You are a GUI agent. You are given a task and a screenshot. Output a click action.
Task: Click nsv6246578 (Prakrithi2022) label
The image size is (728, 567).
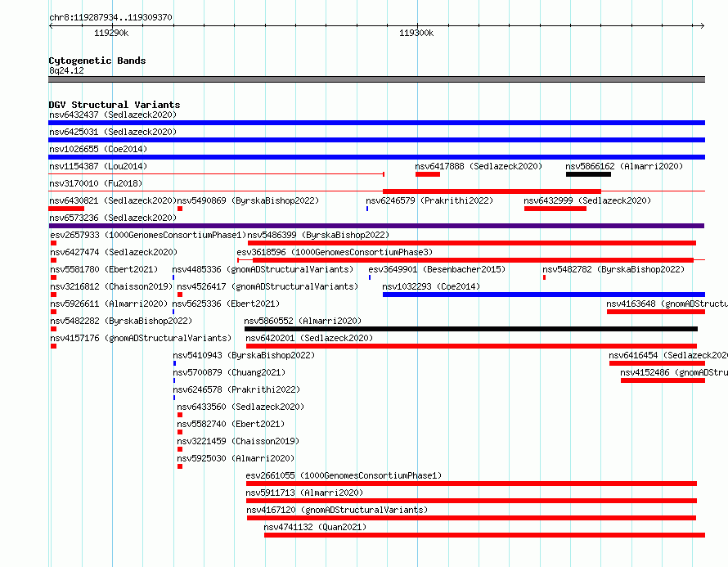coord(236,389)
